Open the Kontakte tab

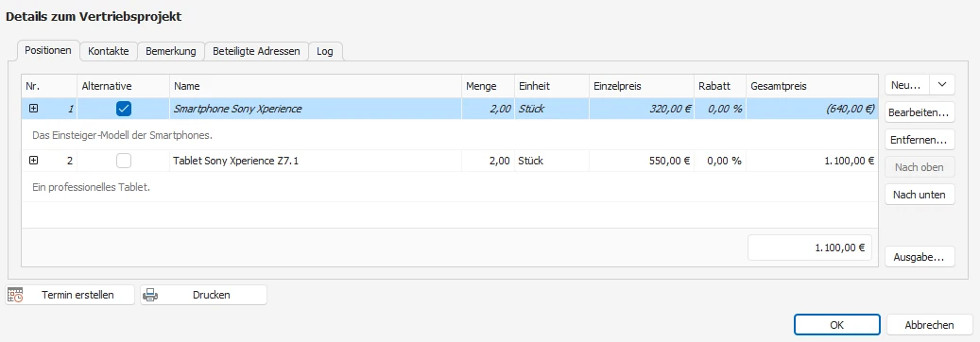(109, 51)
